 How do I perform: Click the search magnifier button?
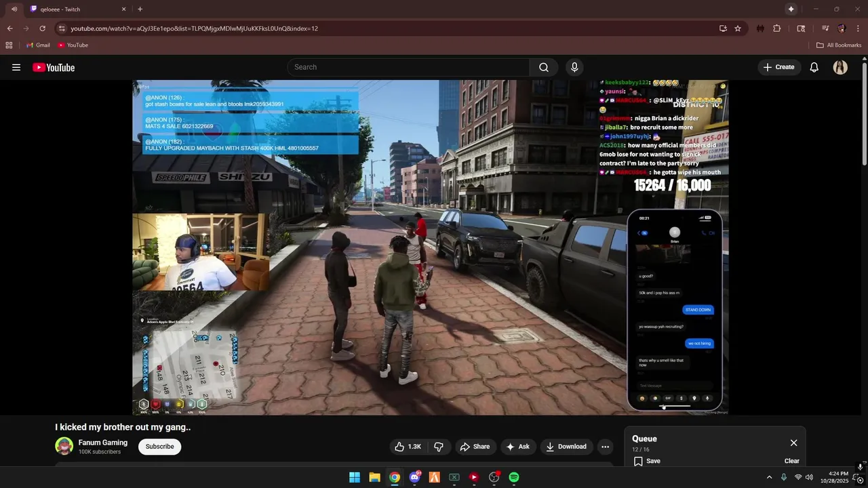pyautogui.click(x=544, y=67)
